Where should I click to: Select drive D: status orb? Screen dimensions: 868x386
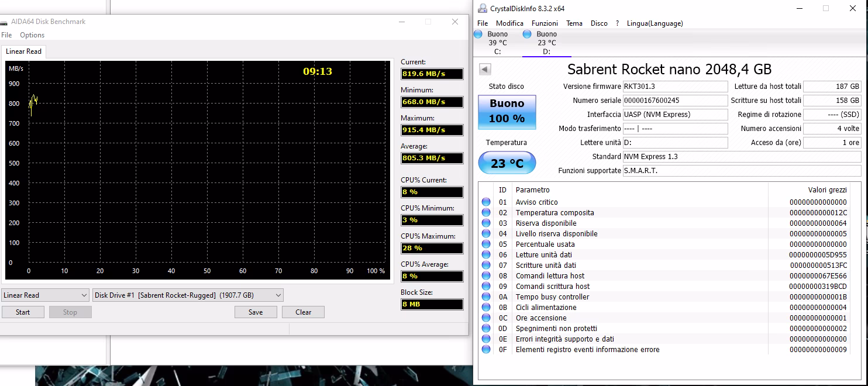(x=527, y=35)
